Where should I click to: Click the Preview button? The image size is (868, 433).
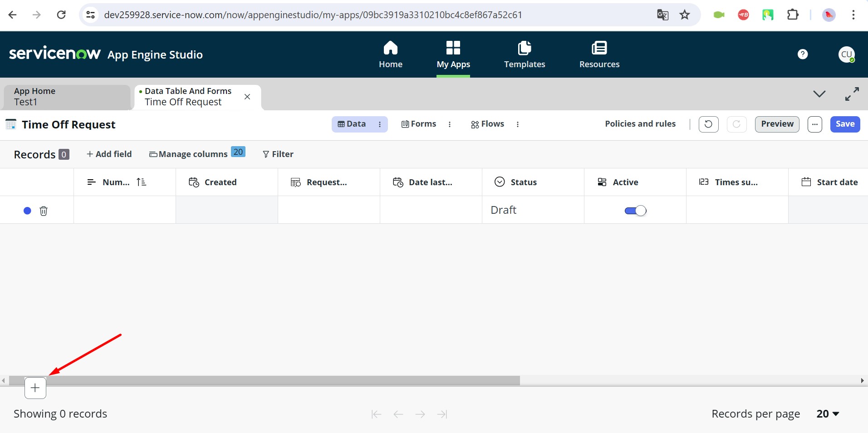tap(777, 124)
